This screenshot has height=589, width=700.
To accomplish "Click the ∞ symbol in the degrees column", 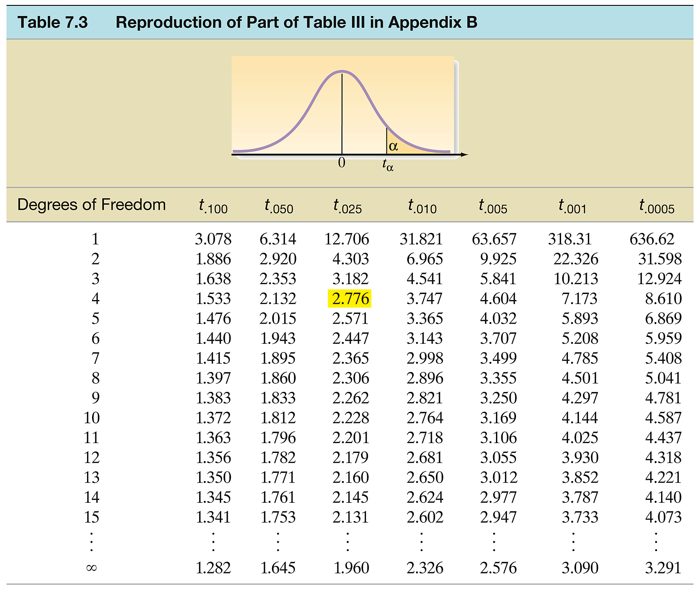I will coord(92,568).
